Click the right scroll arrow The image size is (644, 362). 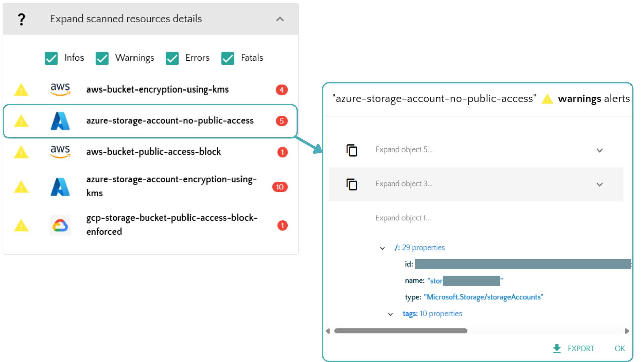click(627, 331)
